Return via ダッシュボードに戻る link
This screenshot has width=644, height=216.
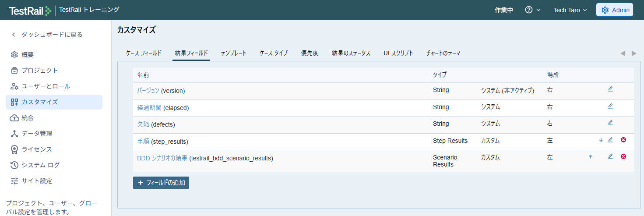pos(52,35)
